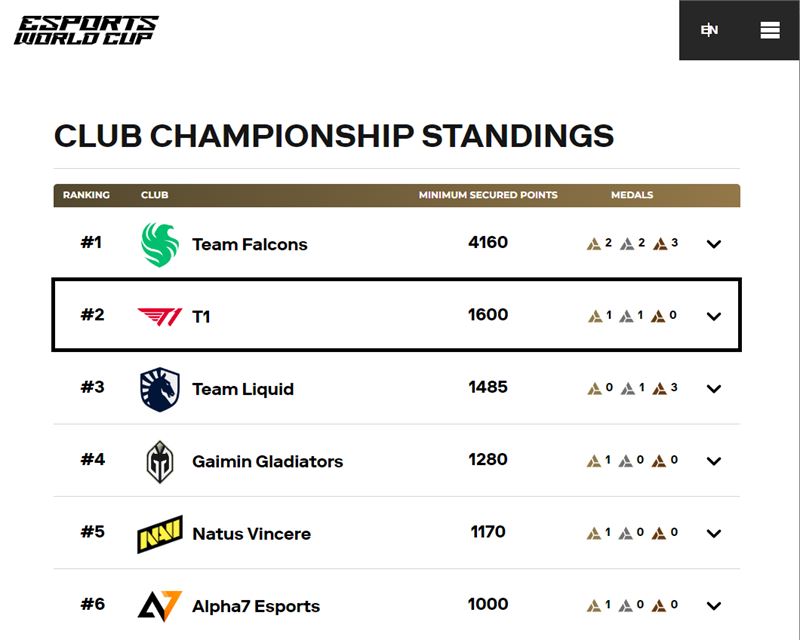The image size is (800, 640).
Task: Select the Natus Vincere club name
Action: 252,534
